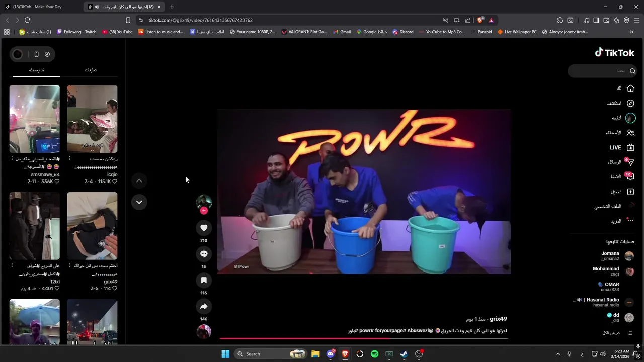Open options dots on lcqie video card
Image resolution: width=644 pixels, height=362 pixels.
(x=69, y=159)
